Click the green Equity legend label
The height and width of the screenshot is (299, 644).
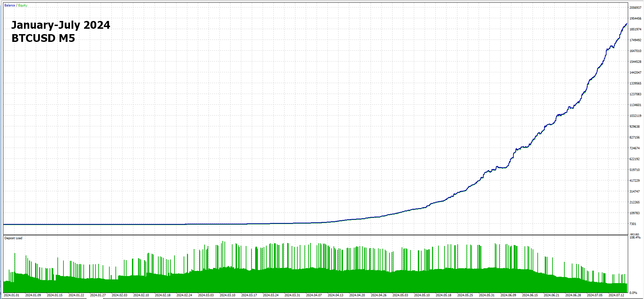(23, 5)
